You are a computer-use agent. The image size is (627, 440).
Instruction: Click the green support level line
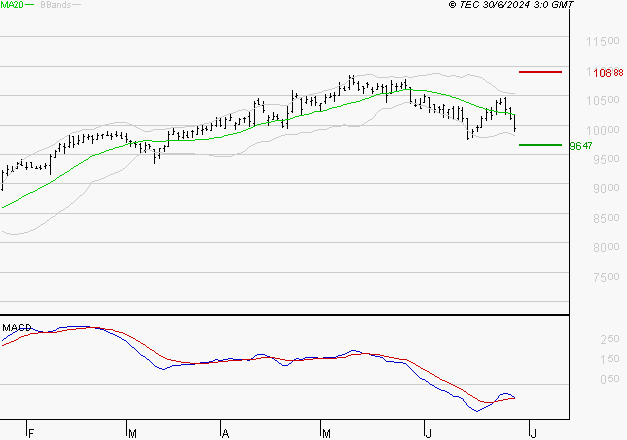point(540,145)
